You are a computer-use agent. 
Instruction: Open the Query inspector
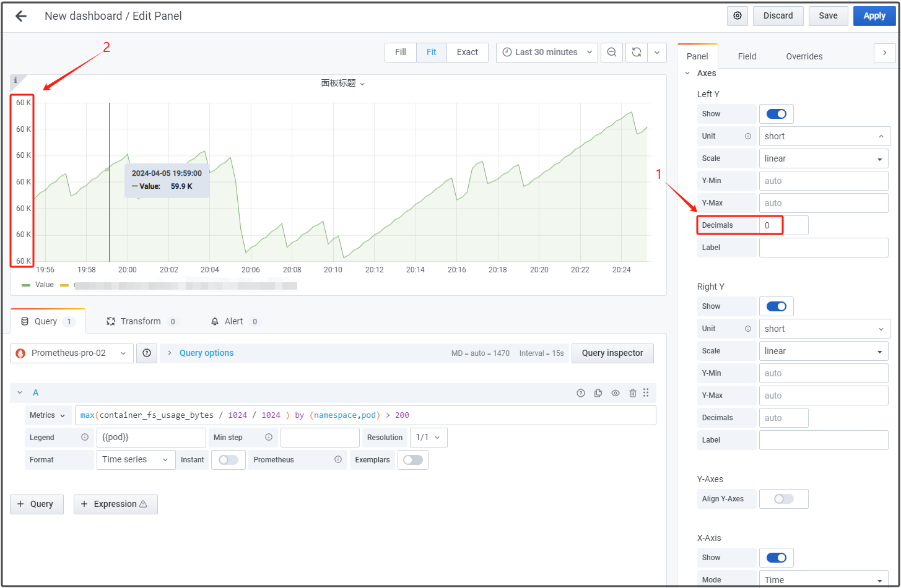tap(612, 353)
